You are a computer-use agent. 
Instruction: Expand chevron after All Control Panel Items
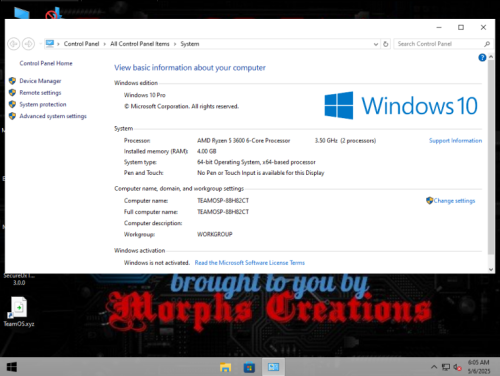(x=175, y=44)
